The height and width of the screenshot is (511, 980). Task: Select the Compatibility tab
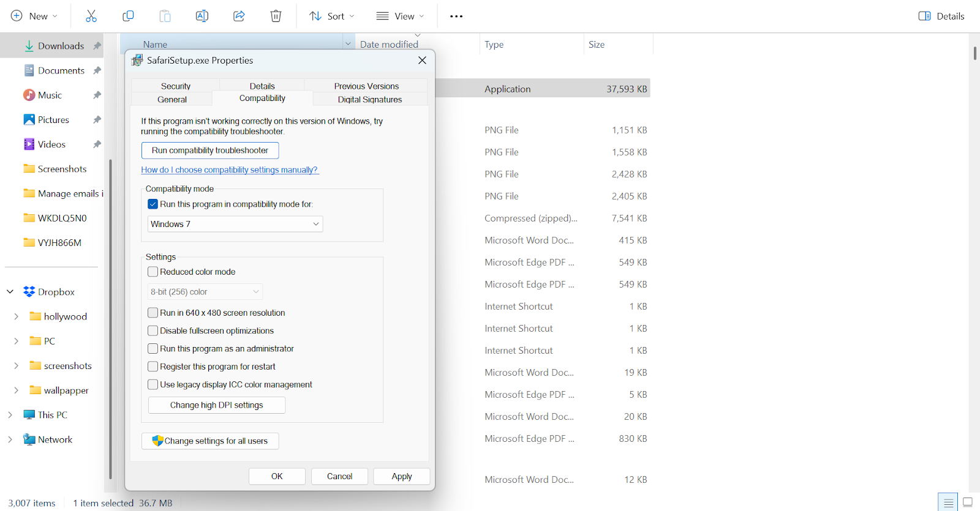[262, 98]
